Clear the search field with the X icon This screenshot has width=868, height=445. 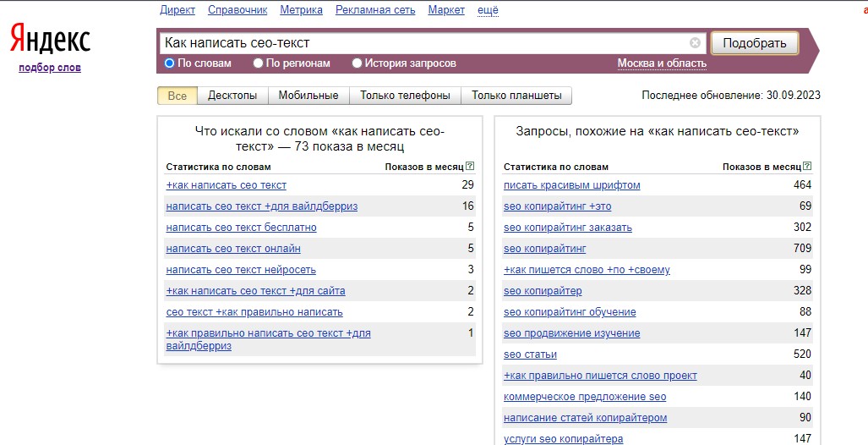[x=695, y=43]
